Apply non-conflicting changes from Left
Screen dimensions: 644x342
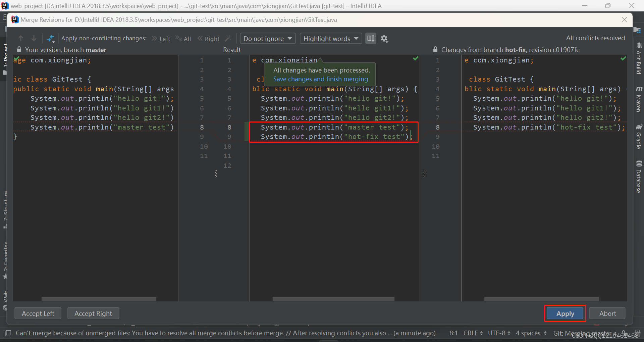coord(161,39)
